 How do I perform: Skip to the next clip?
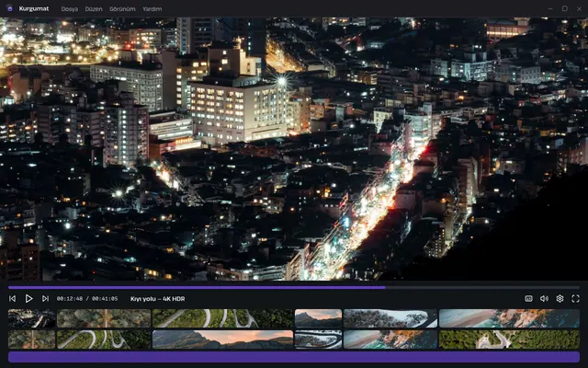click(x=45, y=298)
